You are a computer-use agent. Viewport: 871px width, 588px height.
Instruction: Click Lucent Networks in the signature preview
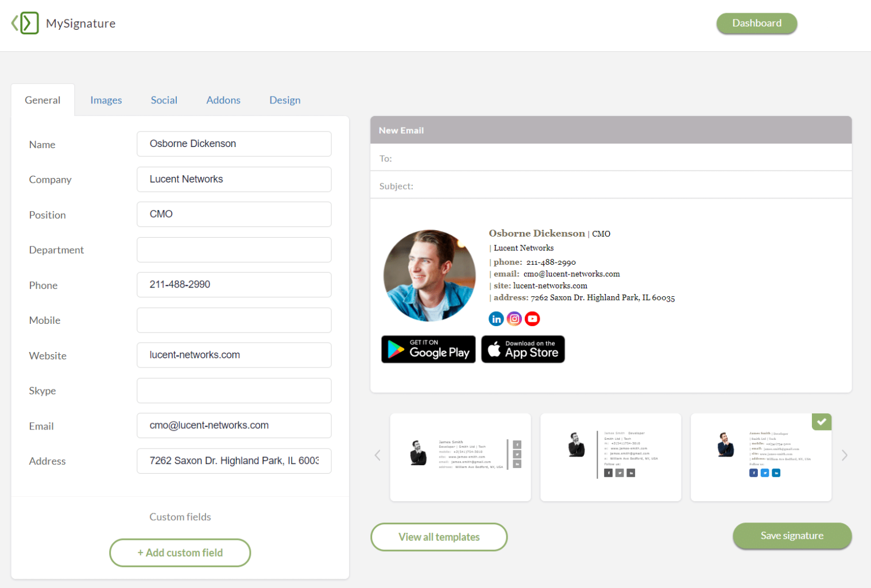click(524, 248)
